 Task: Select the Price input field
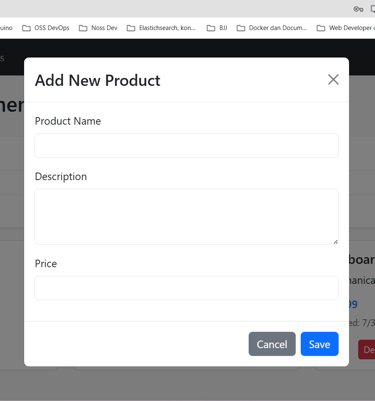coord(187,288)
